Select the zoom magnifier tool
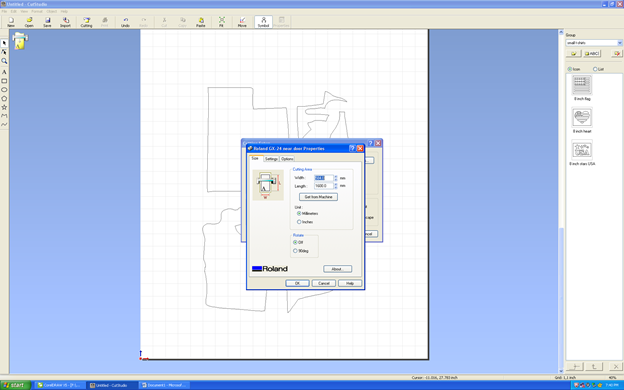The height and width of the screenshot is (390, 624). tap(4, 61)
